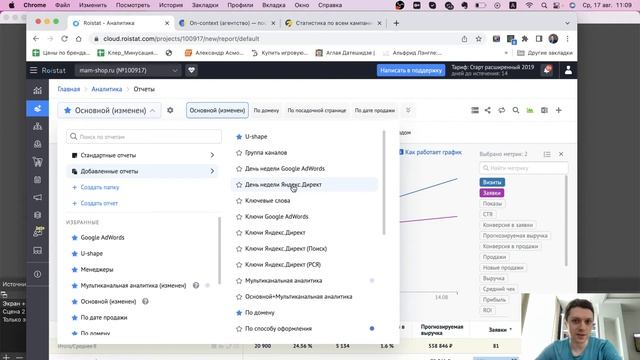
Task: Switch to the По домену report tab
Action: [266, 110]
